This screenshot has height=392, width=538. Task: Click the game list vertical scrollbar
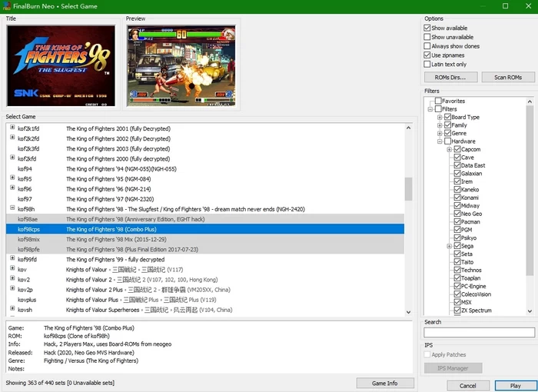click(408, 188)
